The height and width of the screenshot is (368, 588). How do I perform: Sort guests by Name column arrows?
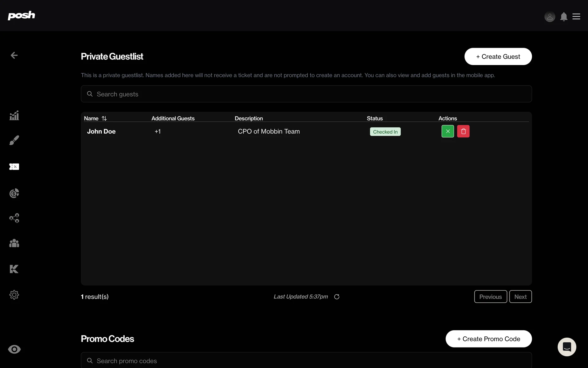[x=104, y=118]
